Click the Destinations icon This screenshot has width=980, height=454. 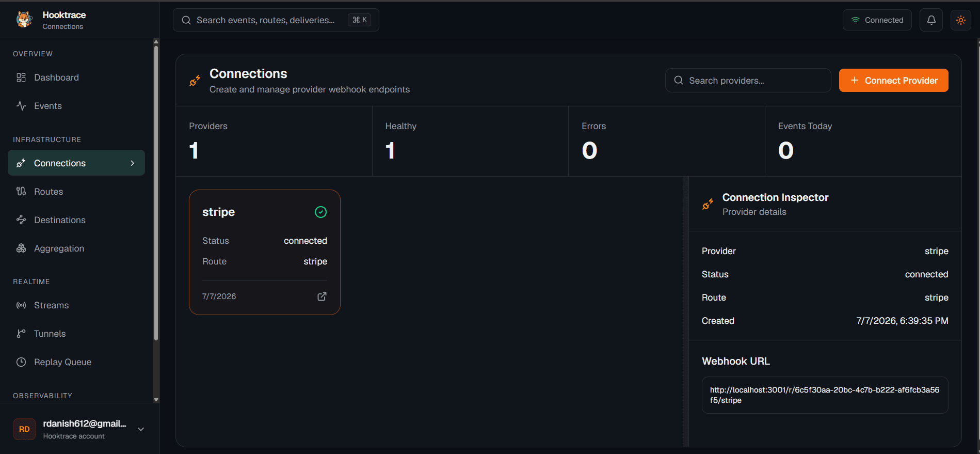[21, 220]
